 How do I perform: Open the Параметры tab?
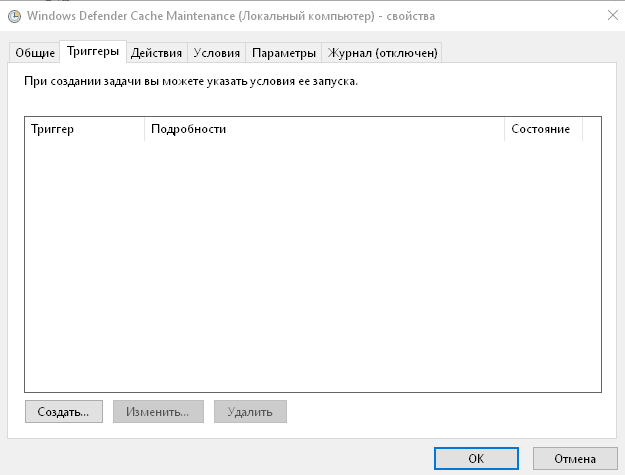point(284,53)
